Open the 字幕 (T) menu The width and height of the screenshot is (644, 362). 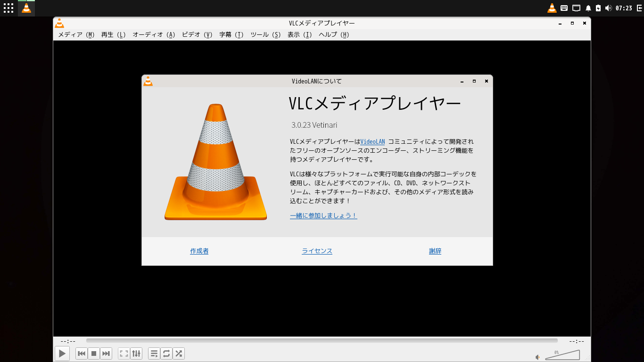tap(231, 35)
